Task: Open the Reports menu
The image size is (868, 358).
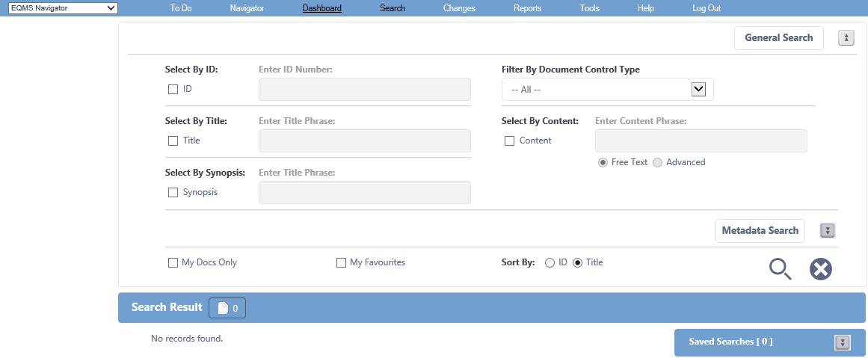Action: point(528,8)
